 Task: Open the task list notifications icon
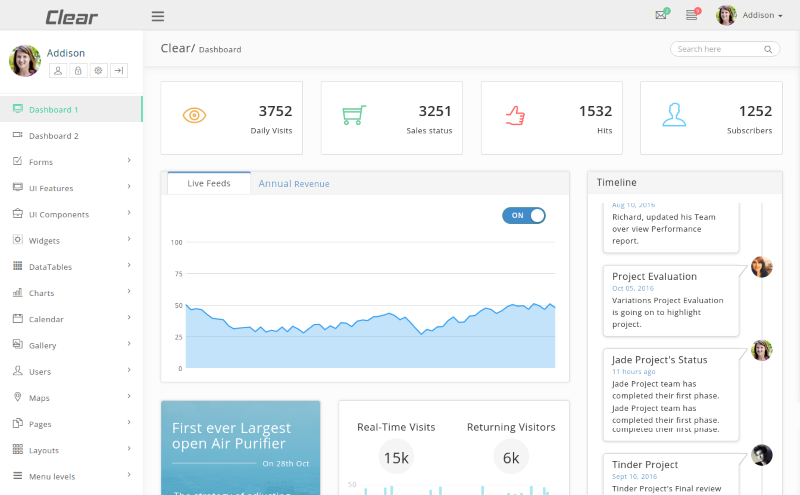tap(692, 14)
